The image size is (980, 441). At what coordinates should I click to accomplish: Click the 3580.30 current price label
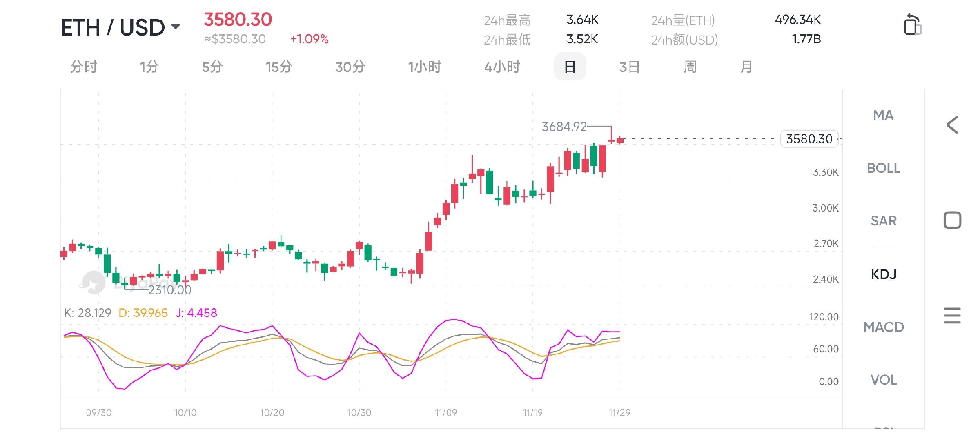pyautogui.click(x=809, y=139)
